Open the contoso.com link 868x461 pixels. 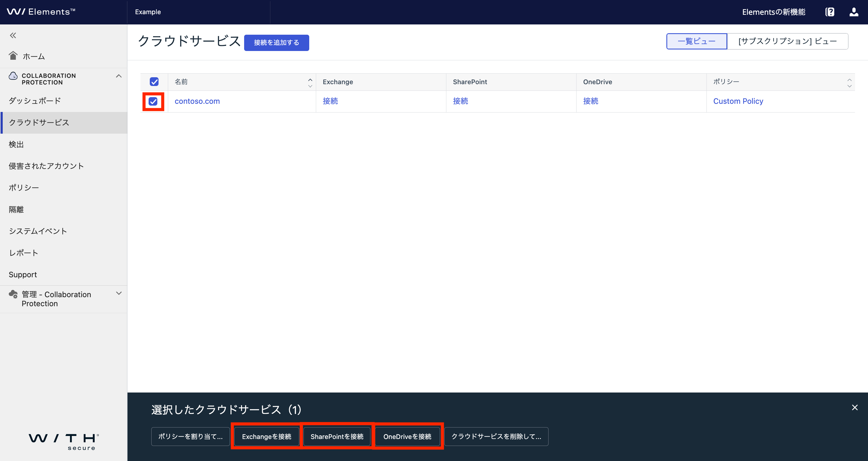[197, 101]
